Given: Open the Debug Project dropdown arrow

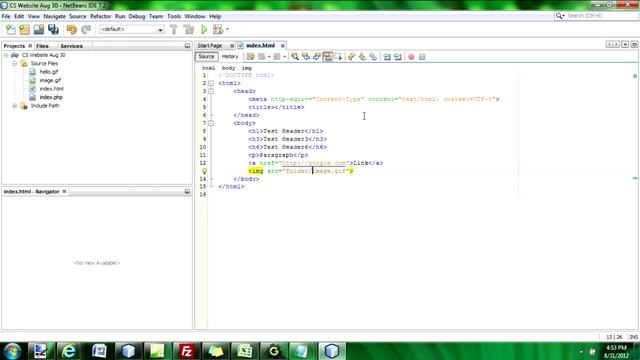Looking at the screenshot, I should pos(227,29).
